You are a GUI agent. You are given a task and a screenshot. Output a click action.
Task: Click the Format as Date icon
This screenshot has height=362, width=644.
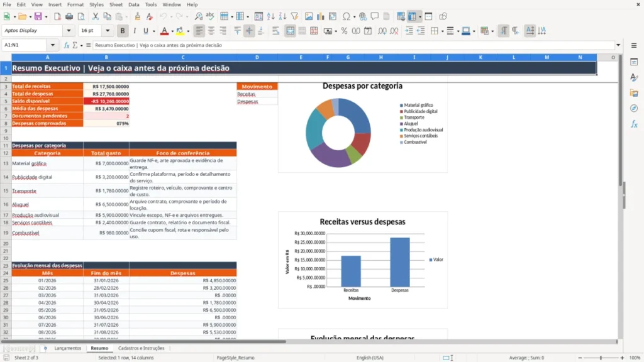368,31
